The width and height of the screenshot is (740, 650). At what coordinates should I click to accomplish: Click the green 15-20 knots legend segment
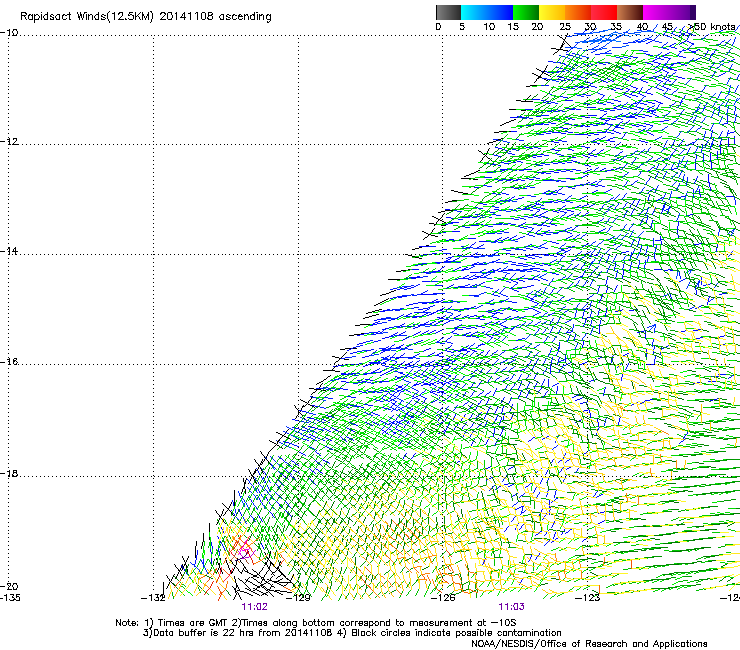526,12
